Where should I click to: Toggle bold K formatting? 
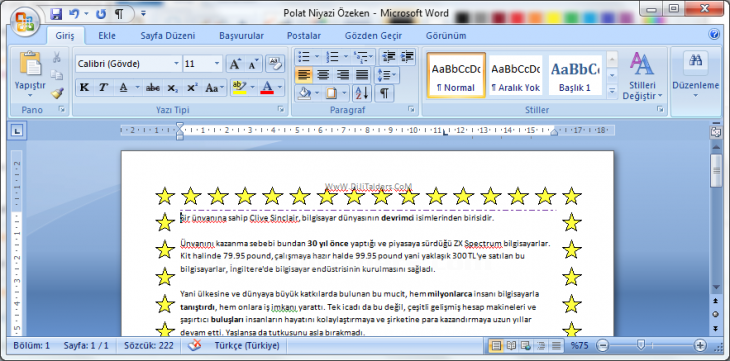click(x=84, y=88)
